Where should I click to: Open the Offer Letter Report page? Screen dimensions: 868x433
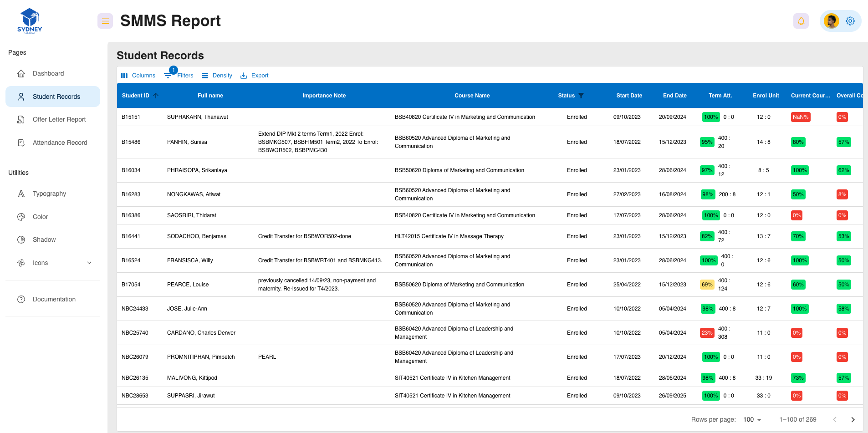click(59, 119)
